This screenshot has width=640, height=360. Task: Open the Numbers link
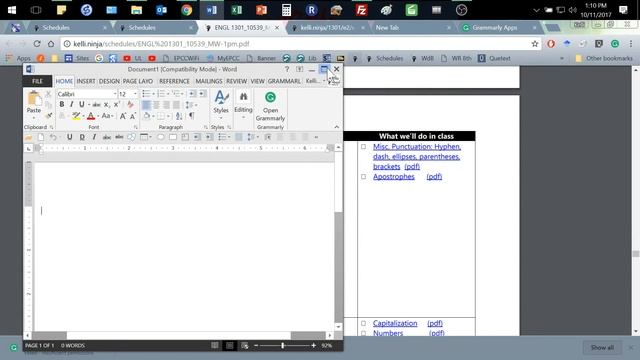pyautogui.click(x=388, y=333)
